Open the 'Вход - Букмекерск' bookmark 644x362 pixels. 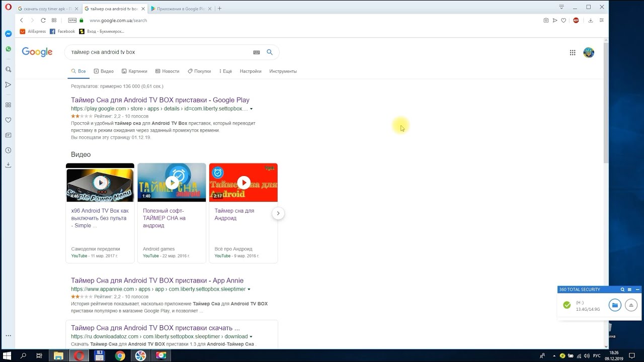102,31
